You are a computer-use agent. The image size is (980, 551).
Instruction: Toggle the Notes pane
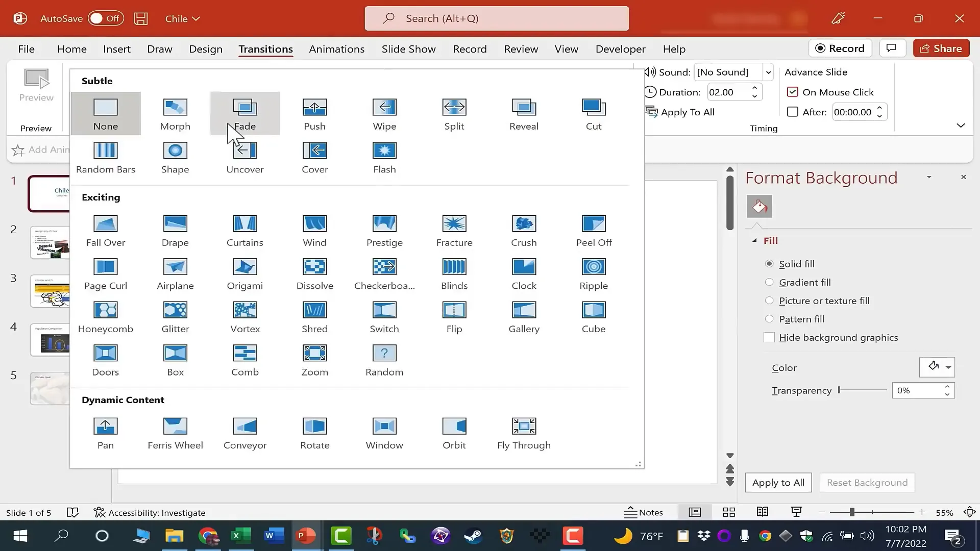pos(644,512)
